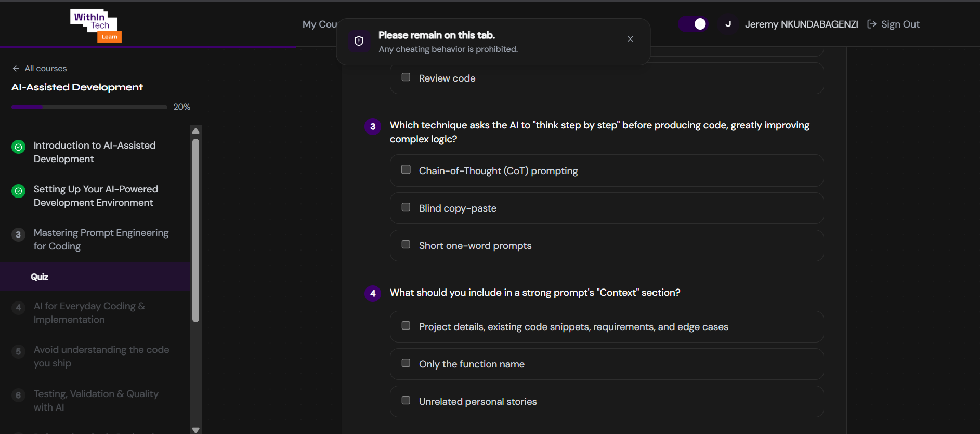Click the course progress bar
The height and width of the screenshot is (434, 980).
89,107
